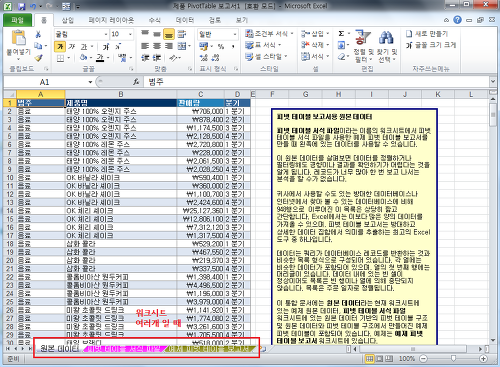Toggle top vertical alignment
The height and width of the screenshot is (367, 500).
pyautogui.click(x=145, y=34)
